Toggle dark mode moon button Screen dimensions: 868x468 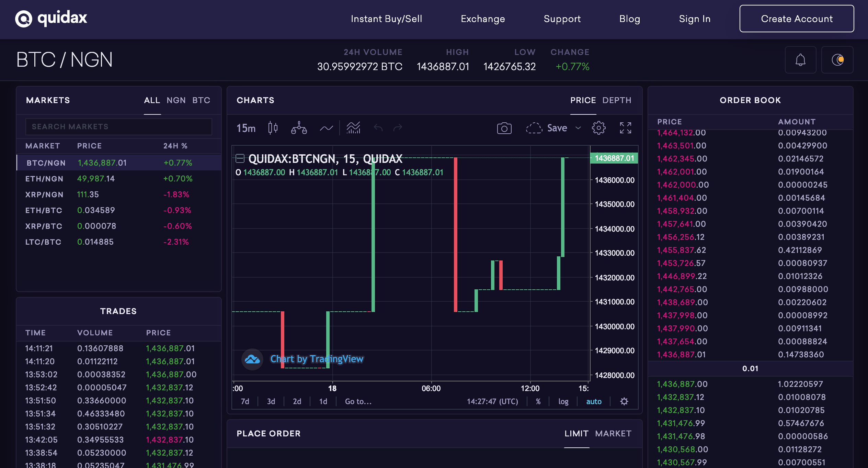(837, 60)
